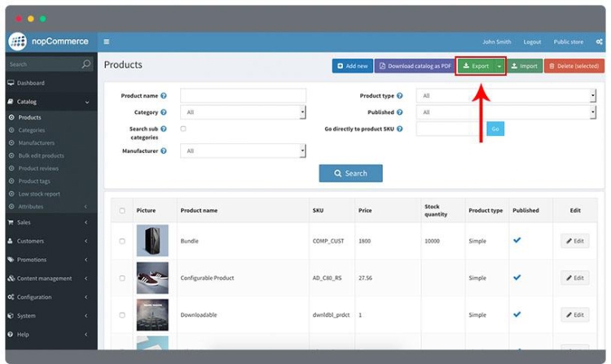Show help icon next to Published filter
This screenshot has width=611, height=364.
click(400, 112)
